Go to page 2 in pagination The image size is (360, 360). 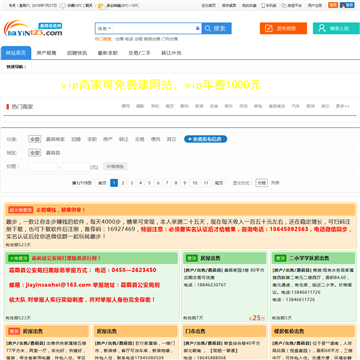pos(123,183)
